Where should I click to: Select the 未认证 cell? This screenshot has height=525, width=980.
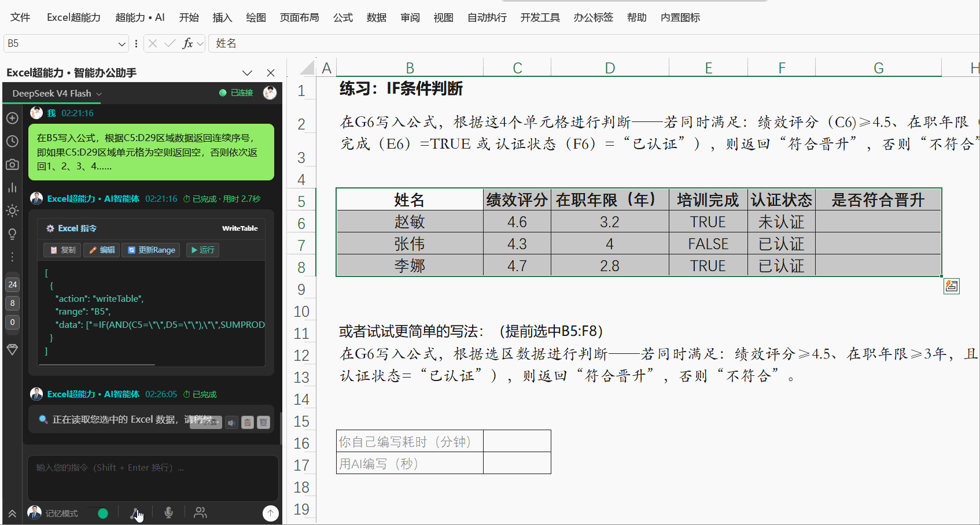[x=782, y=222]
